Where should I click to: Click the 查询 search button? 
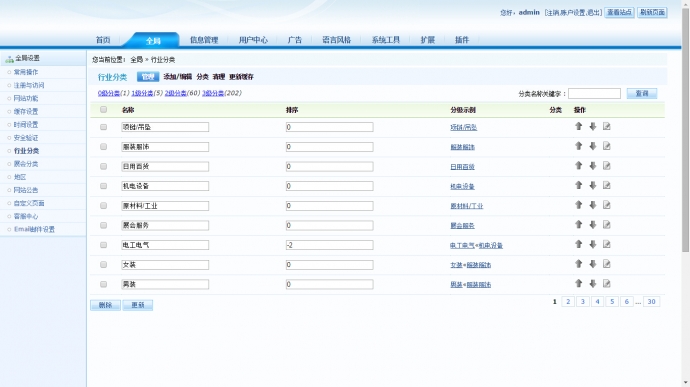tap(642, 93)
